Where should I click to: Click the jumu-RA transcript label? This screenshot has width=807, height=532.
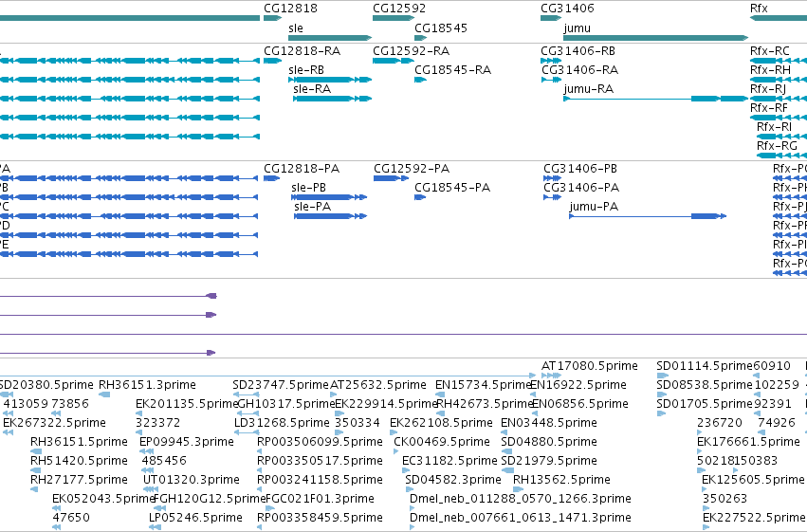588,89
